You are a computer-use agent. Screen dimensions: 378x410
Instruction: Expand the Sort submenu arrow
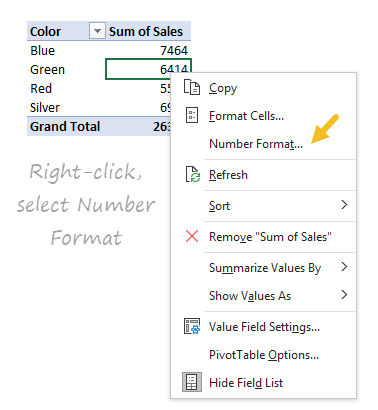point(344,205)
